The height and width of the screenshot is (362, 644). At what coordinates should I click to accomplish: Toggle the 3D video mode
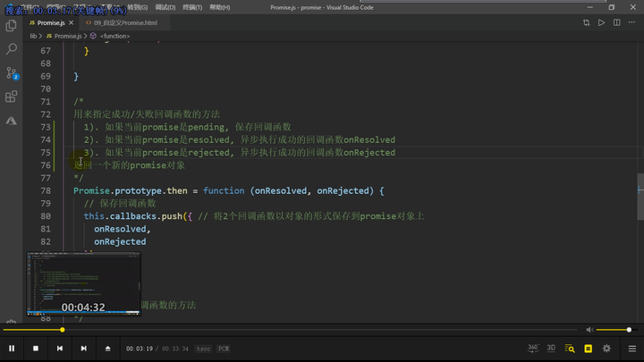(551, 348)
